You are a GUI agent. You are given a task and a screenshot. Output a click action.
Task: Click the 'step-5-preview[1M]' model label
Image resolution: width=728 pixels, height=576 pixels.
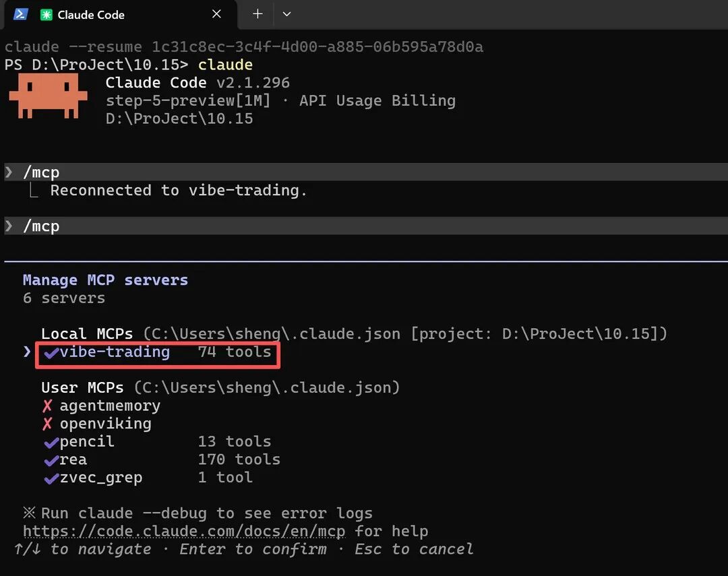(x=187, y=101)
